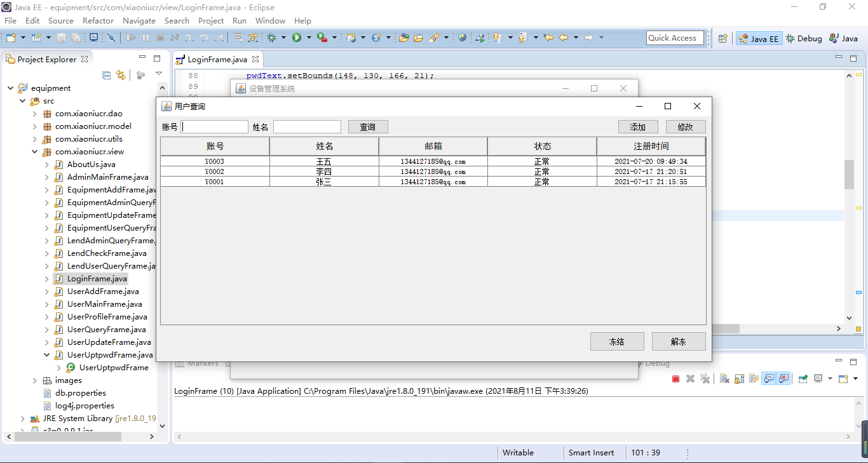The height and width of the screenshot is (463, 868).
Task: Collapse com.xiaoniucr.view package
Action: [35, 152]
